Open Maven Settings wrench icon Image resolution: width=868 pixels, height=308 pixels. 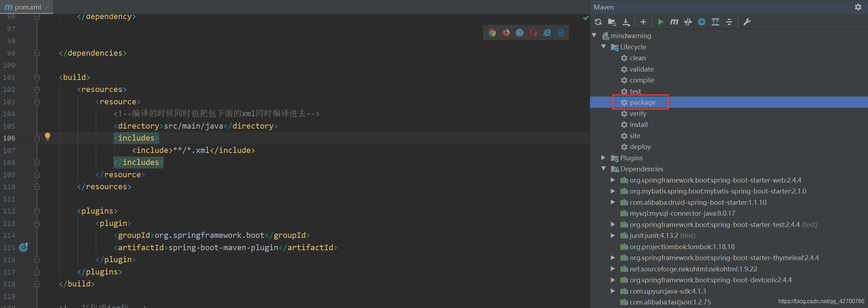747,22
